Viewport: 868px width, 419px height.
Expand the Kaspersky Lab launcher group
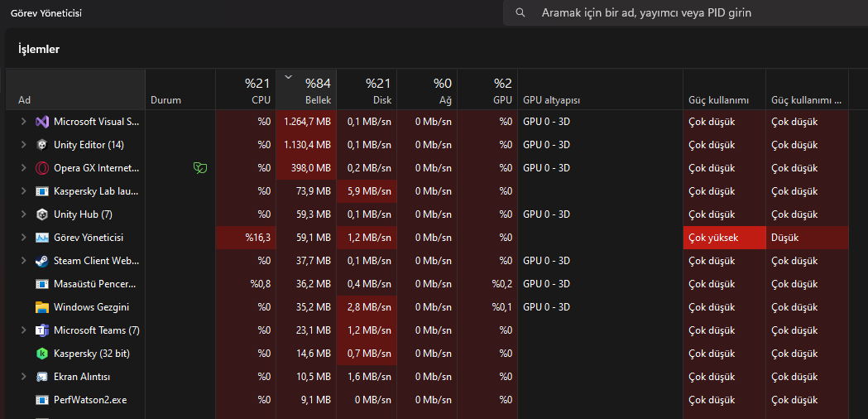[23, 191]
